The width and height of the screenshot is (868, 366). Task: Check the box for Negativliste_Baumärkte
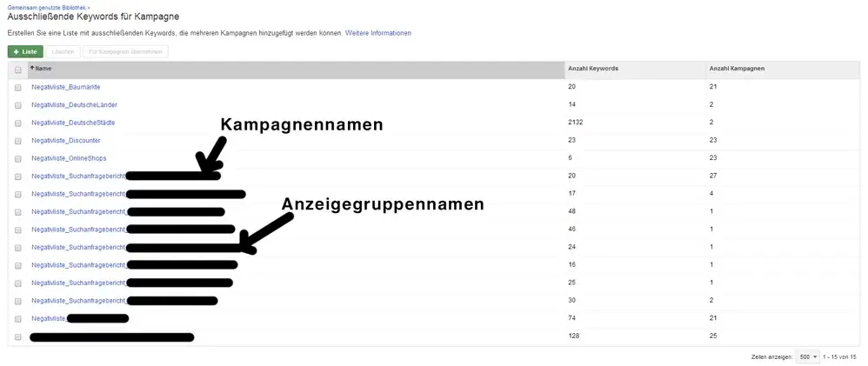(x=18, y=88)
